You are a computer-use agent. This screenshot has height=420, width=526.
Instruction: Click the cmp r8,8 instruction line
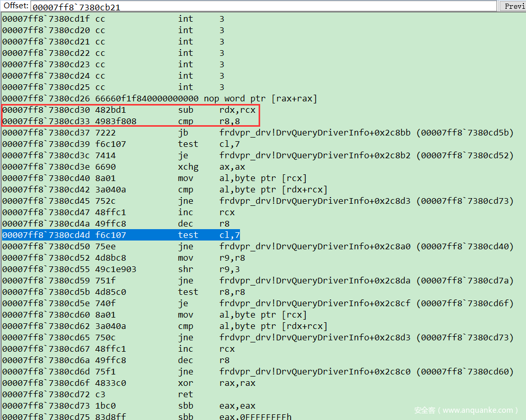click(129, 122)
